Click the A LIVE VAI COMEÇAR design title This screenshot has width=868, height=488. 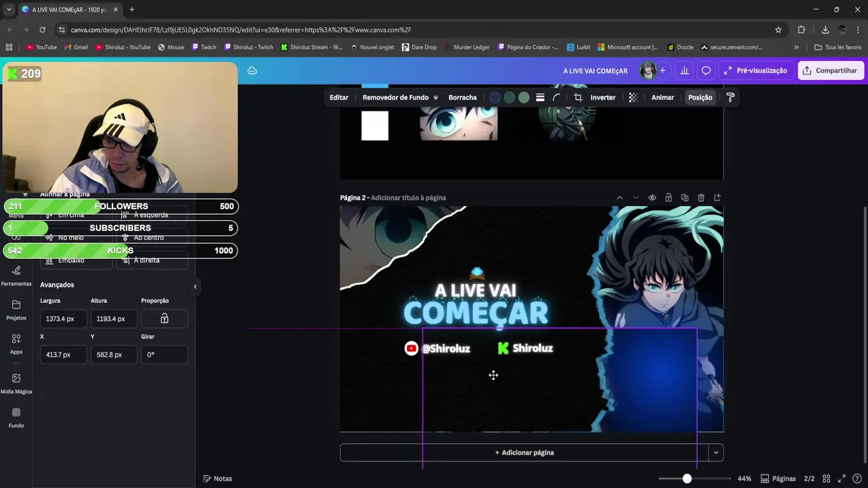[595, 70]
